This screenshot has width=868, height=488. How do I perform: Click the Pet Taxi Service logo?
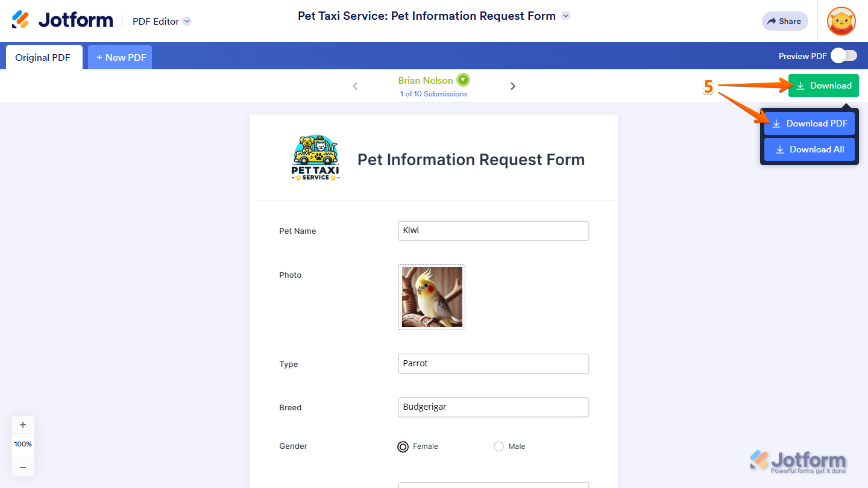315,158
